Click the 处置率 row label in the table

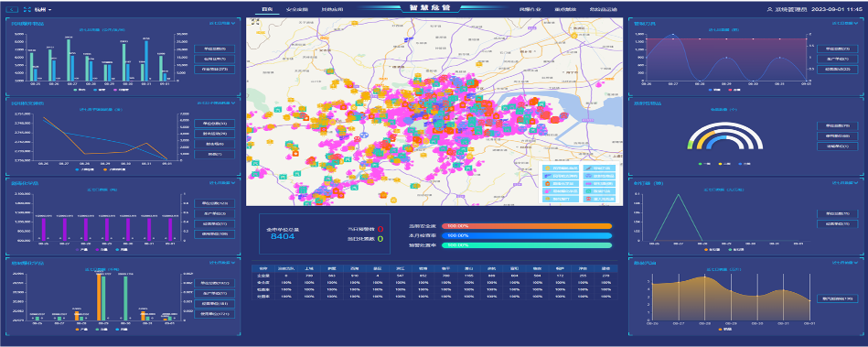pyautogui.click(x=263, y=296)
